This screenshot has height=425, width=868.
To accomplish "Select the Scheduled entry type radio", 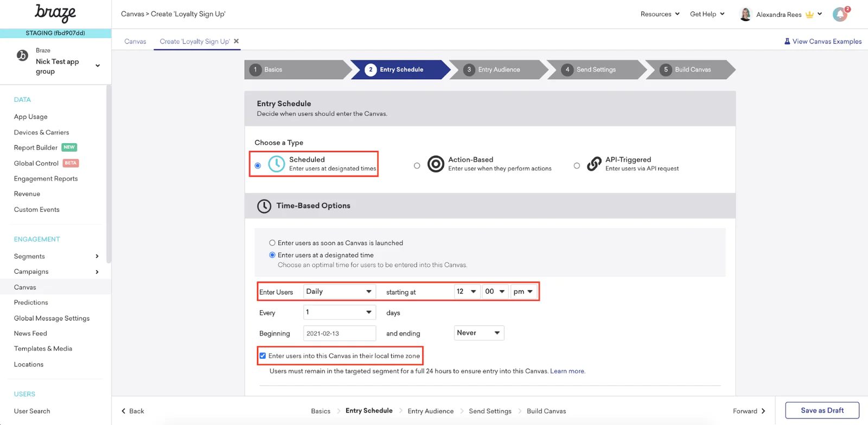I will 258,165.
